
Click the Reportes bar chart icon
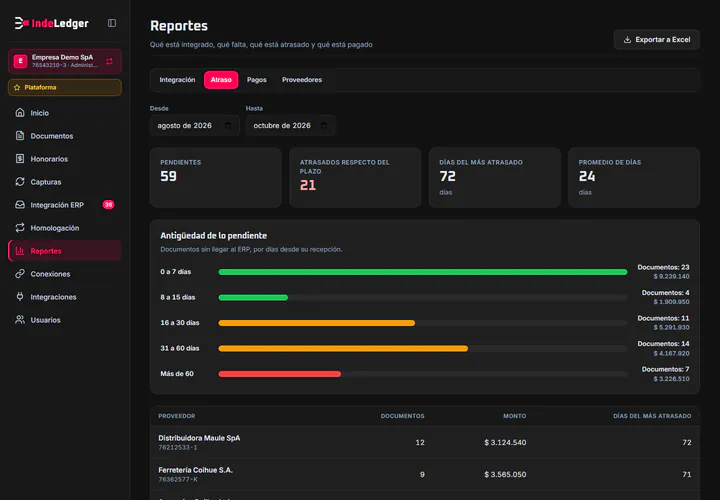[x=20, y=251]
